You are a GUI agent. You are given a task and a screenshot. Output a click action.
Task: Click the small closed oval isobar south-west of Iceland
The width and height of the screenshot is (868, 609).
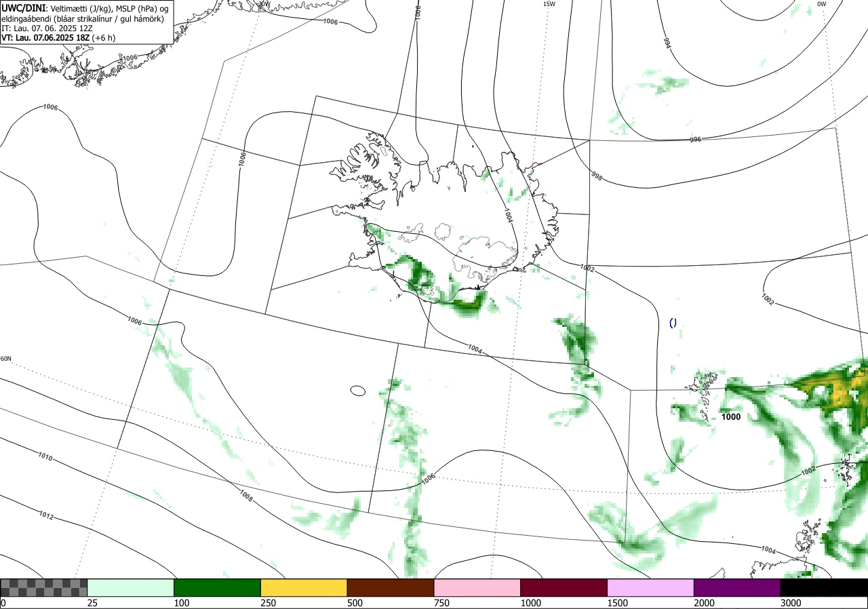coord(358,391)
